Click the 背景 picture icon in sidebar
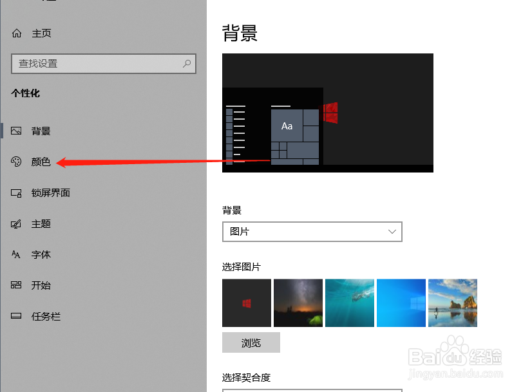The width and height of the screenshot is (532, 392). [x=16, y=131]
